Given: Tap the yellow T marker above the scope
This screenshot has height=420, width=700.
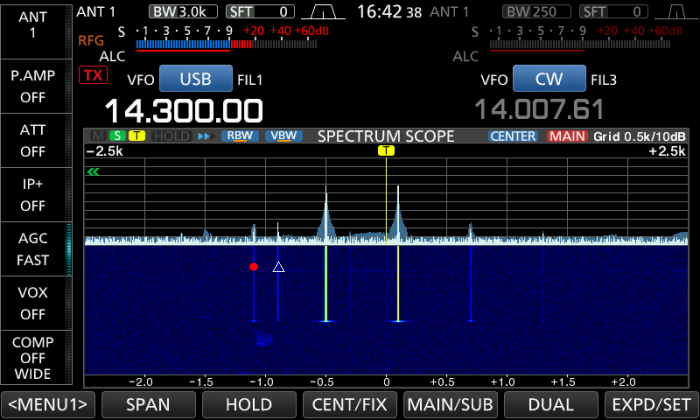Looking at the screenshot, I should 386,150.
